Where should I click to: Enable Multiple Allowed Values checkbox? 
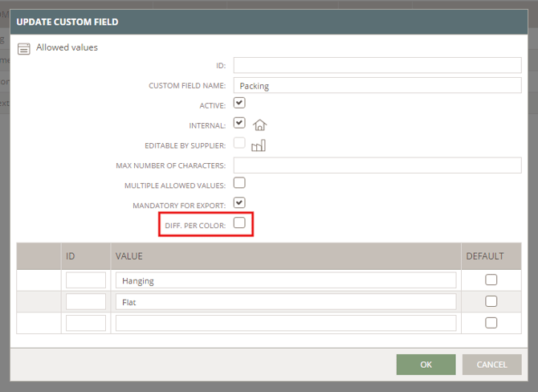239,183
